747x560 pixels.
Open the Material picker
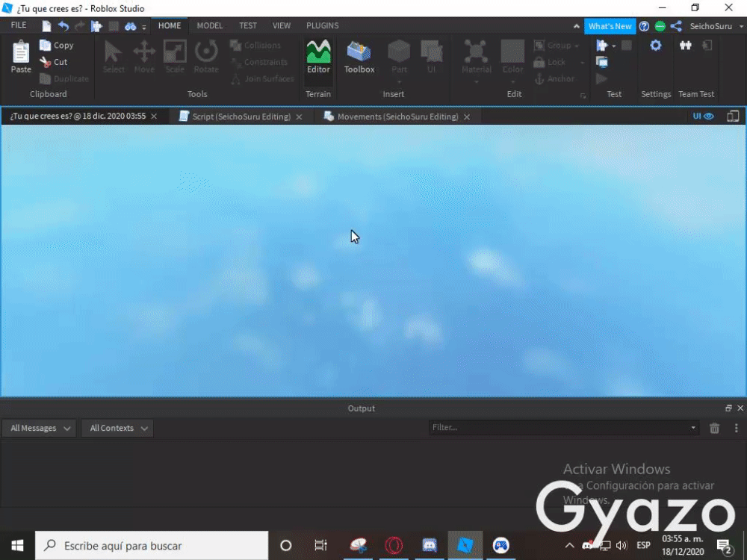click(476, 57)
